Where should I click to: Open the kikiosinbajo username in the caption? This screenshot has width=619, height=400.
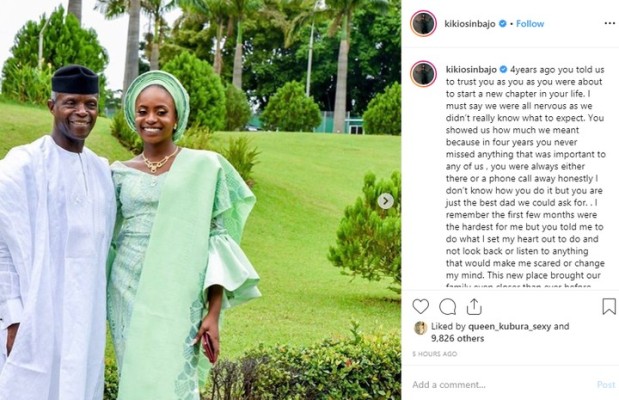471,69
